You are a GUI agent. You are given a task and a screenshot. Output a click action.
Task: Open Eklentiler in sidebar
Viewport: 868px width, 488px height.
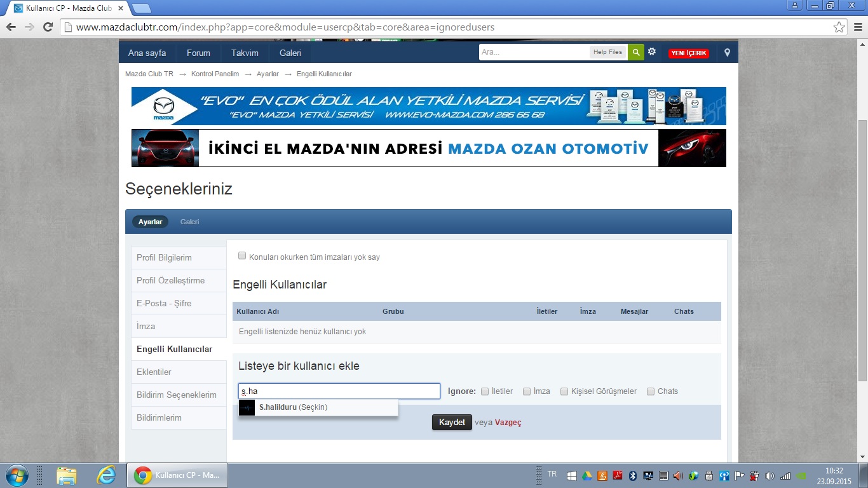(x=179, y=372)
